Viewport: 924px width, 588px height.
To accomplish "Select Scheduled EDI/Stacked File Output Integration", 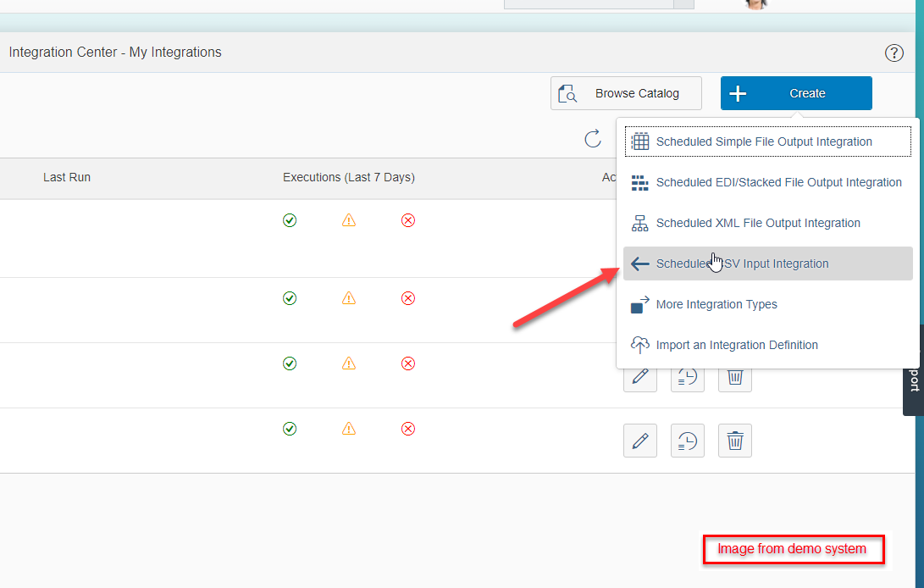I will (768, 182).
